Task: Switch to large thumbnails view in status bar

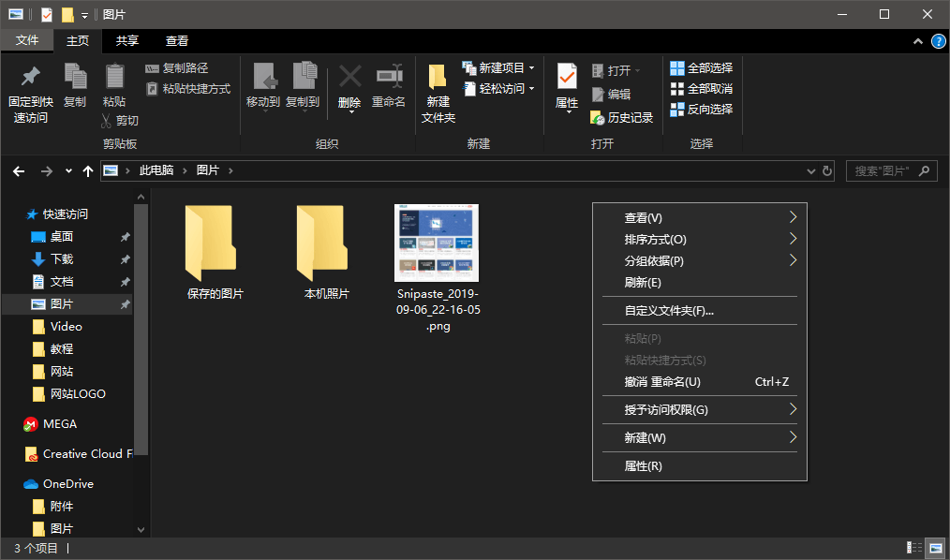Action: coord(935,548)
